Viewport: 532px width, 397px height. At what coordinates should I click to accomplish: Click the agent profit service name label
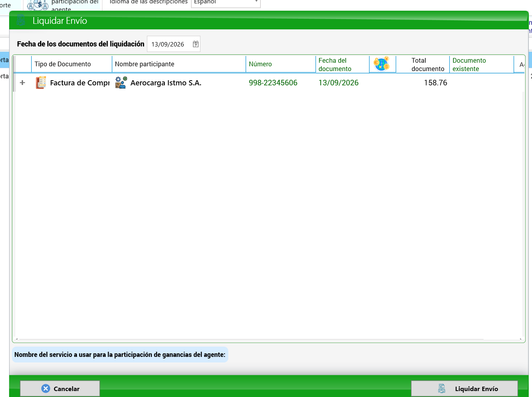click(120, 355)
